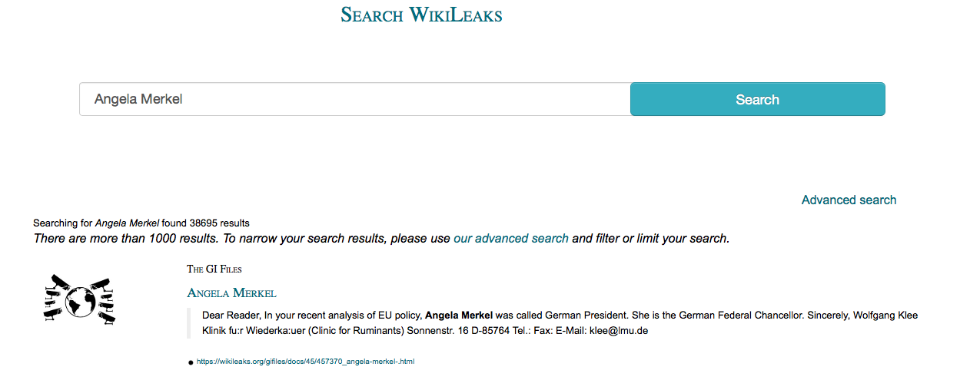This screenshot has width=980, height=390.
Task: Click the Search WikiLeaks page heading
Action: pyautogui.click(x=421, y=15)
